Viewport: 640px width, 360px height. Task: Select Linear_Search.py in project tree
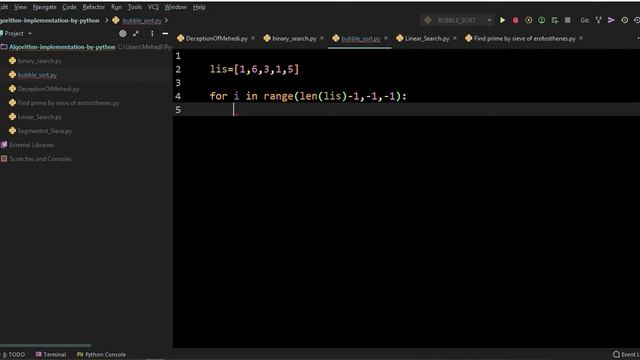click(x=40, y=117)
